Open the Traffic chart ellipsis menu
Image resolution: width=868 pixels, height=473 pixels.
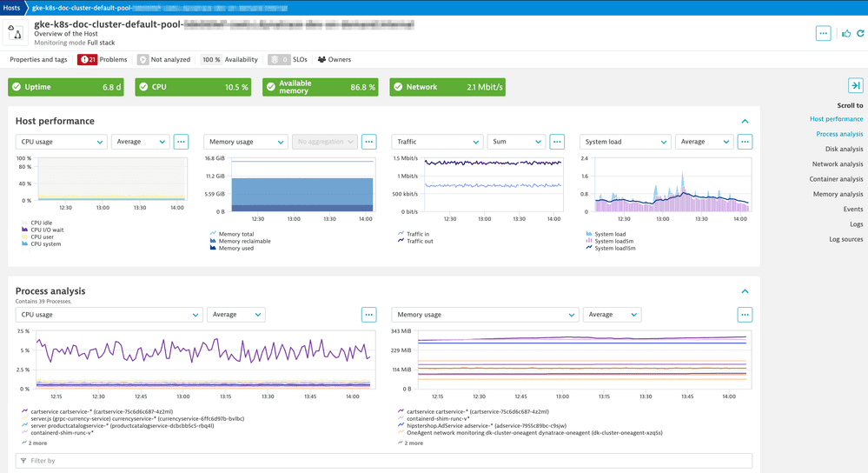tap(557, 142)
